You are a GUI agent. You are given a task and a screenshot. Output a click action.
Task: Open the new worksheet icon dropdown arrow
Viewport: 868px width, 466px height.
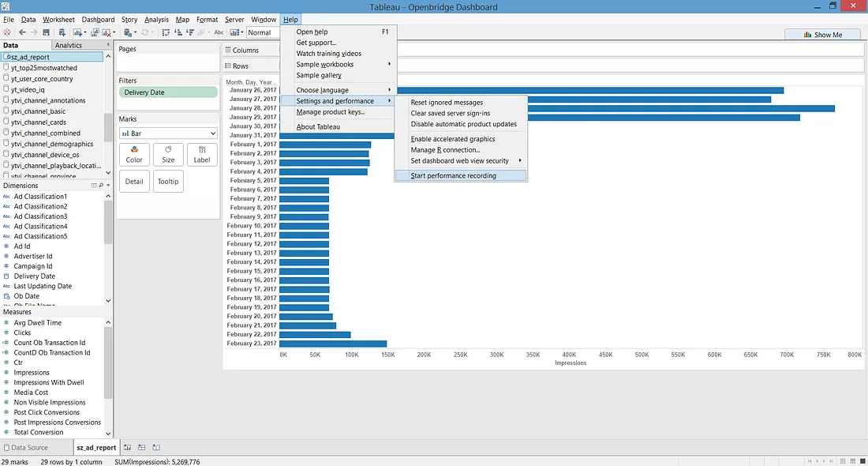tap(84, 32)
